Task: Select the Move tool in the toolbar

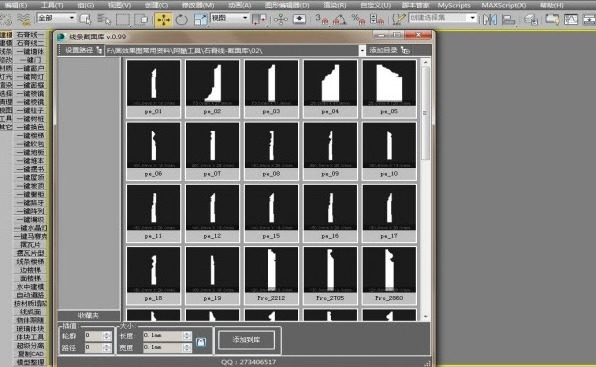Action: pos(163,19)
